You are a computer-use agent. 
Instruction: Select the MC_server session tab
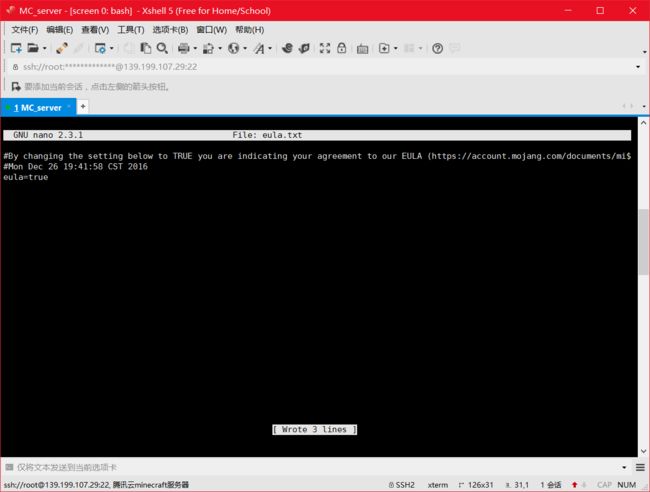click(37, 108)
